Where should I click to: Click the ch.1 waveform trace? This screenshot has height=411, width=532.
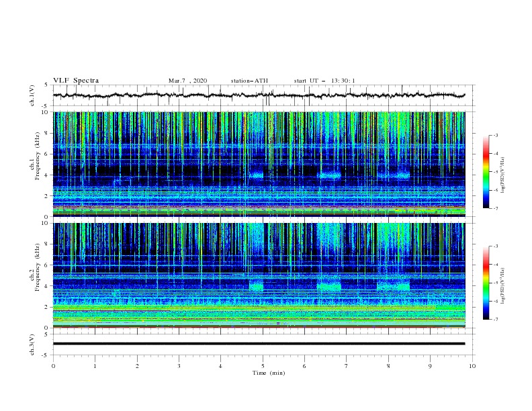pyautogui.click(x=259, y=95)
